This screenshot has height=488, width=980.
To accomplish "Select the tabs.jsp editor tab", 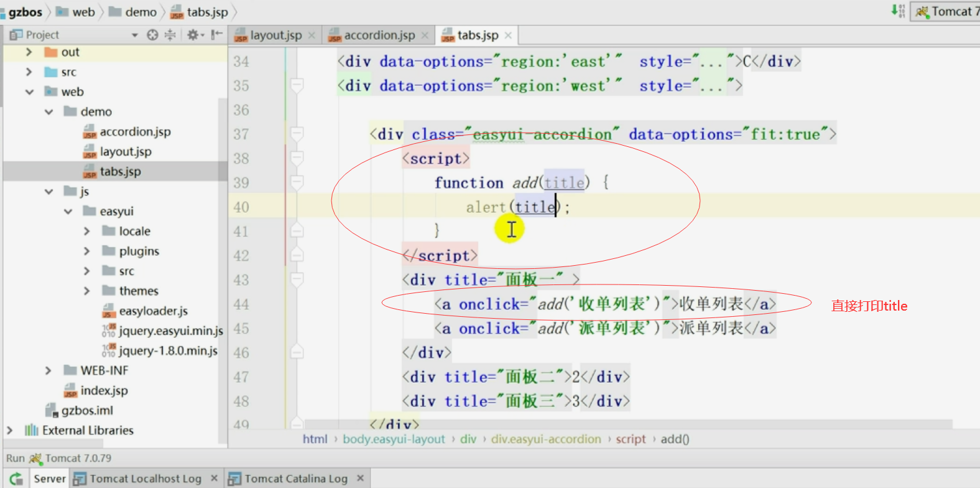I will pos(478,35).
